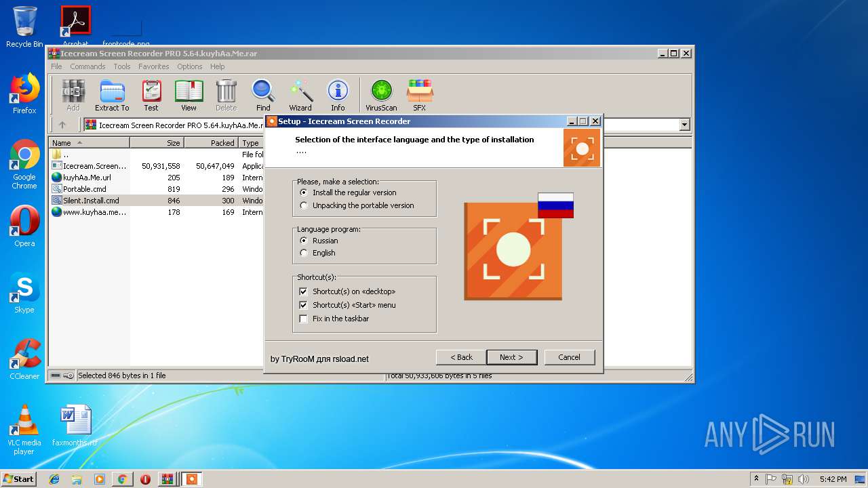
Task: Launch Opera desktop shortcut
Action: (24, 226)
